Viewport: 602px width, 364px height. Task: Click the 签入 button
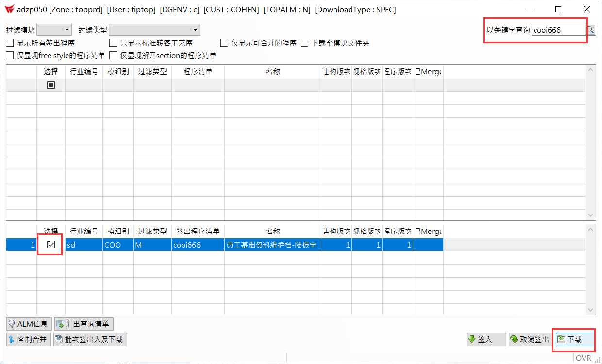486,339
